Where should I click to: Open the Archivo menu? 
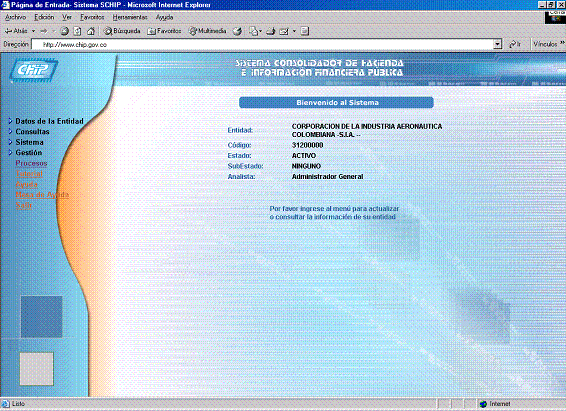tap(16, 17)
